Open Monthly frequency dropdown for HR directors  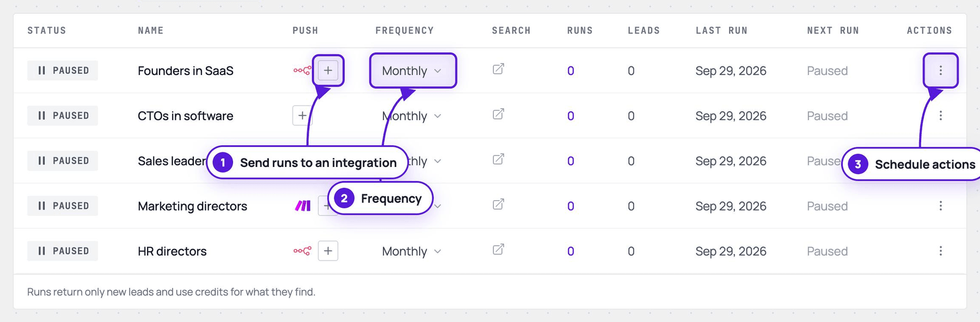tap(412, 251)
